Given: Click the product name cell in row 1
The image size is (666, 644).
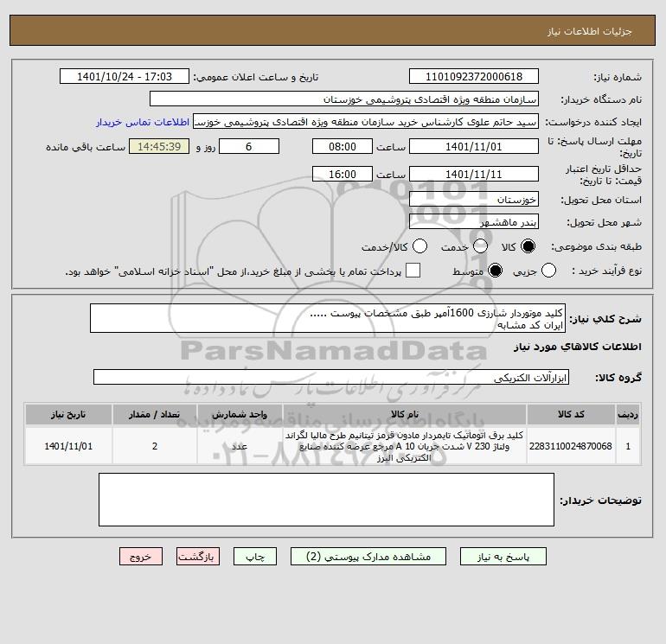Looking at the screenshot, I should click(405, 446).
